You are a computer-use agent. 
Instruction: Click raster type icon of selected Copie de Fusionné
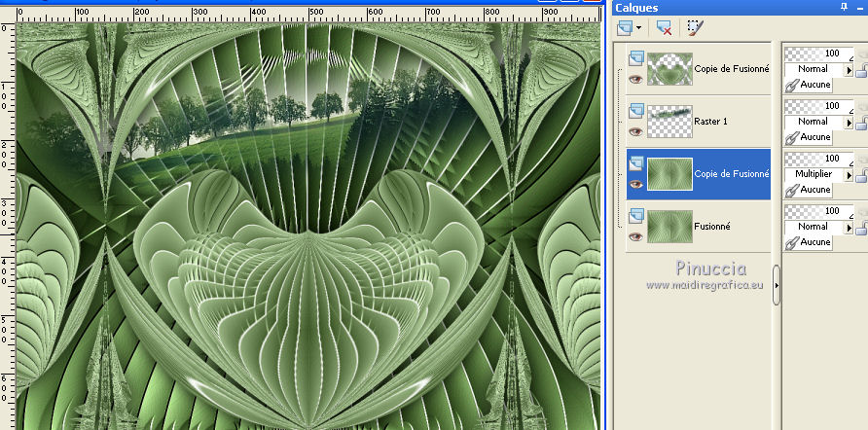pyautogui.click(x=636, y=162)
